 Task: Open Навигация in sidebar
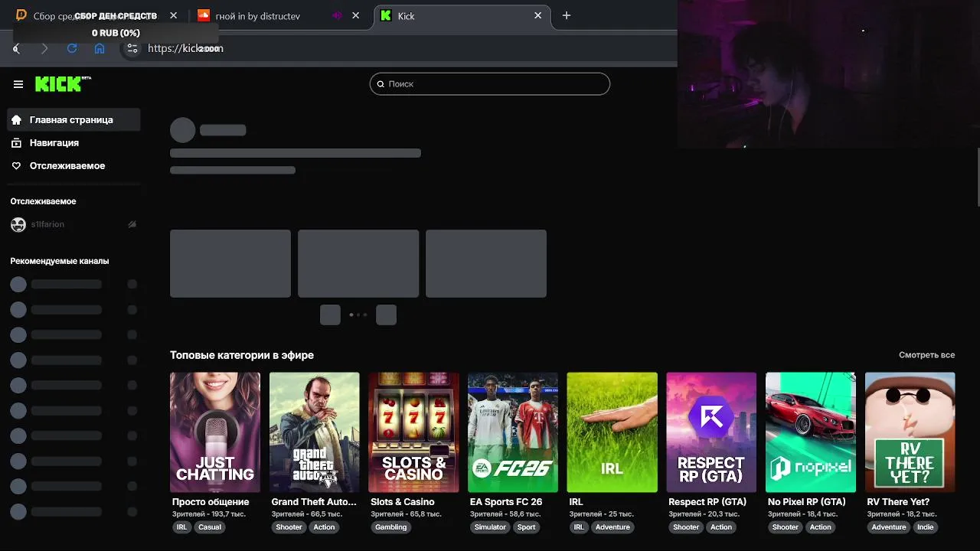(x=73, y=143)
